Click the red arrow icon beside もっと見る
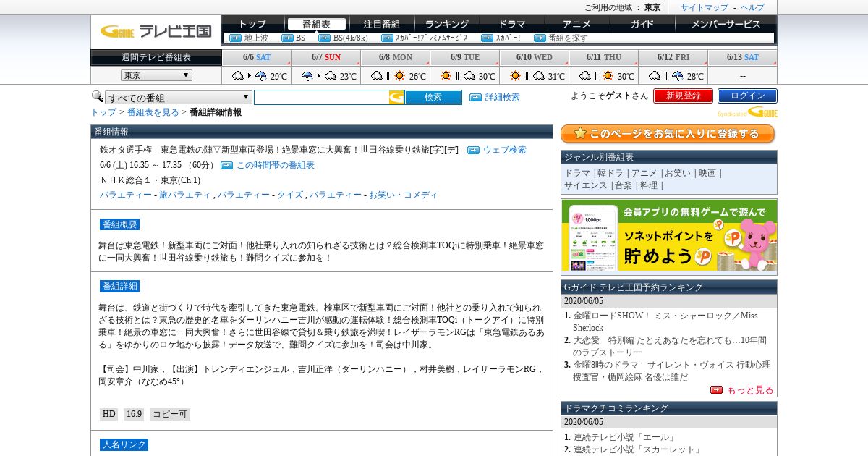868x456 pixels. [716, 389]
